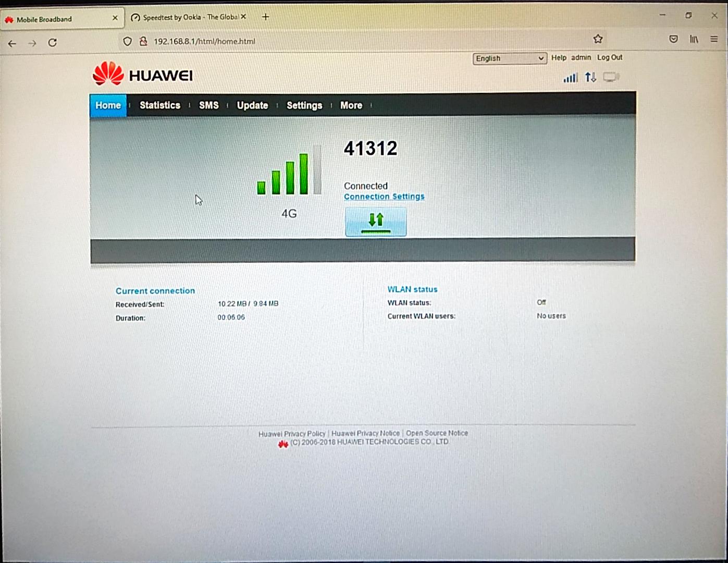The width and height of the screenshot is (728, 563).
Task: Reload the page with the refresh icon
Action: tap(53, 43)
